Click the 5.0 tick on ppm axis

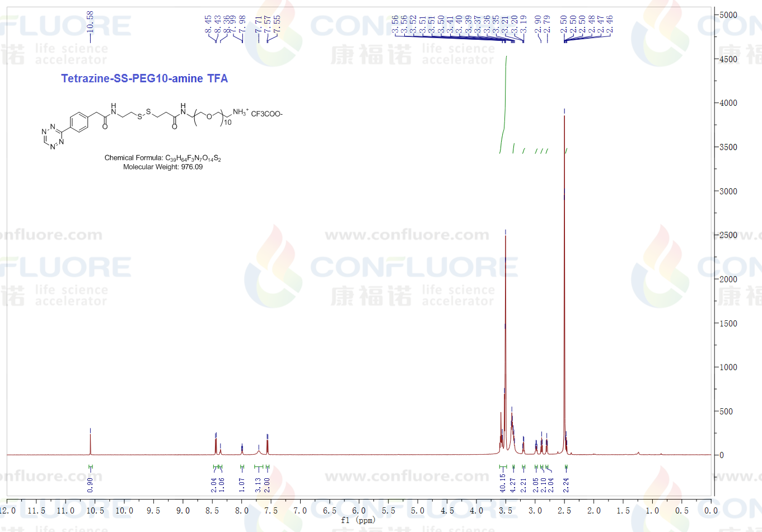tap(418, 511)
